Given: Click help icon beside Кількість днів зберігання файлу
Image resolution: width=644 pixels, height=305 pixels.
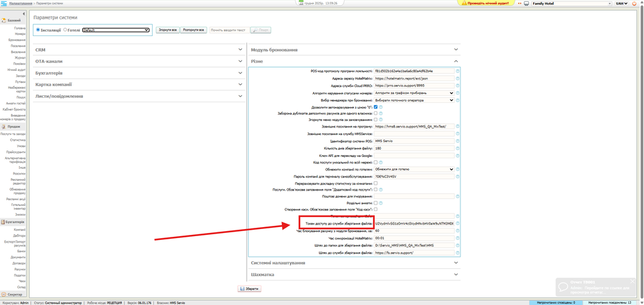Looking at the screenshot, I should pyautogui.click(x=458, y=148).
